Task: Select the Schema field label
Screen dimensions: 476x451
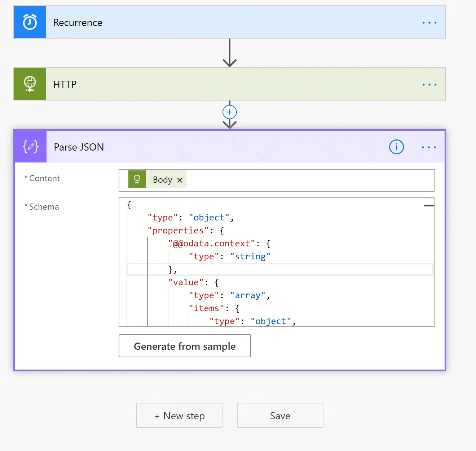Action: 44,207
